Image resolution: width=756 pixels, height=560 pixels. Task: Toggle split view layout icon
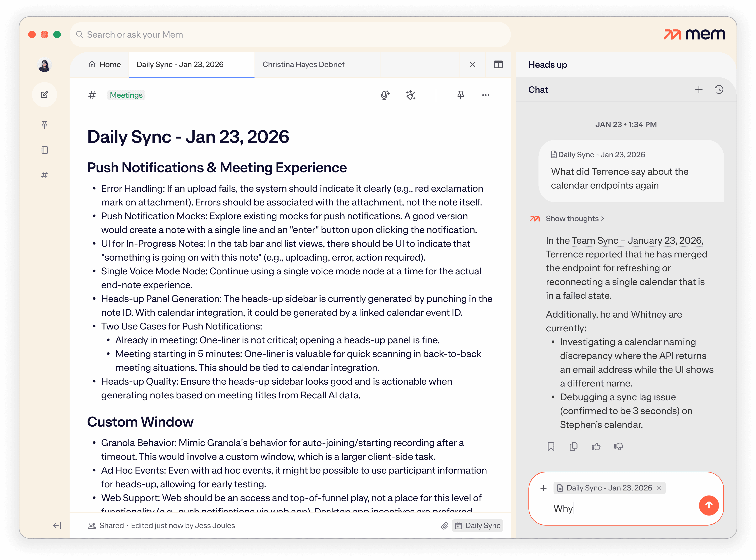pyautogui.click(x=498, y=64)
